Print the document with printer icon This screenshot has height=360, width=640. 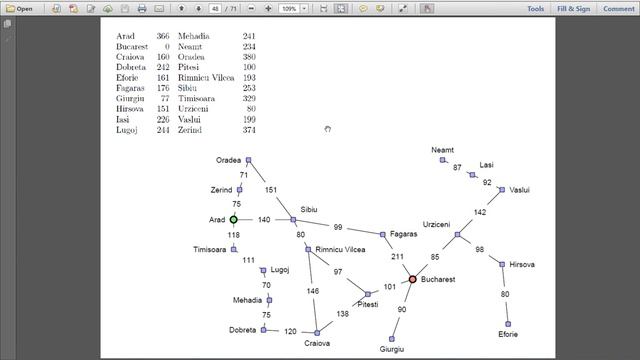[x=142, y=9]
